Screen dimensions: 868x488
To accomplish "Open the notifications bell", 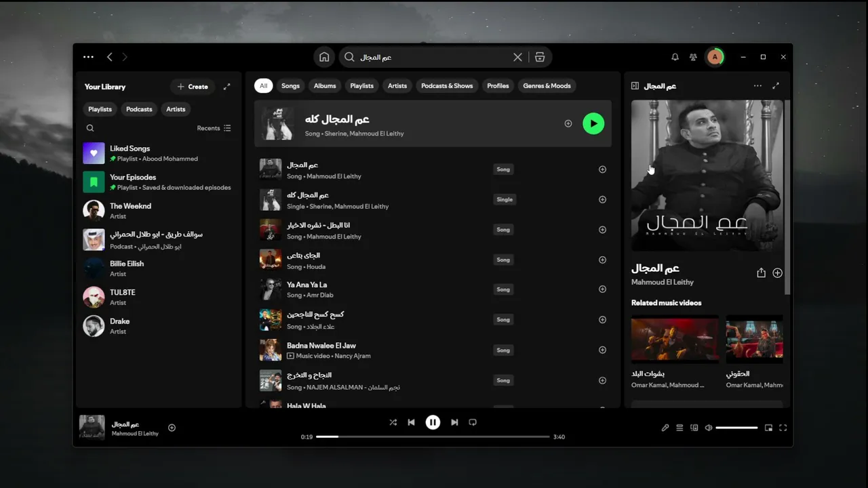I will pyautogui.click(x=675, y=58).
